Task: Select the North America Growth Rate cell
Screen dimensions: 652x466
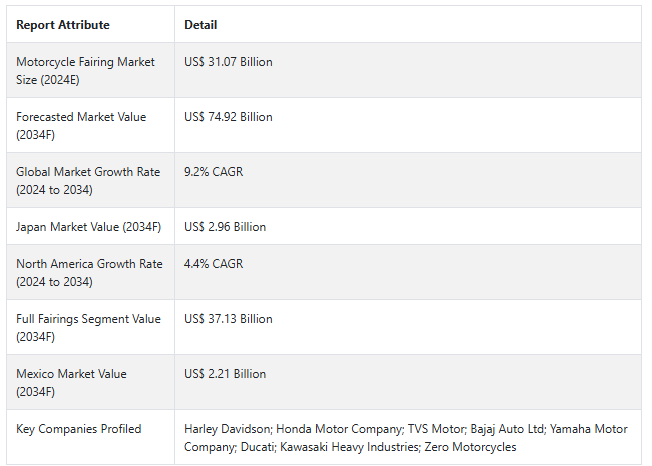Action: (89, 273)
